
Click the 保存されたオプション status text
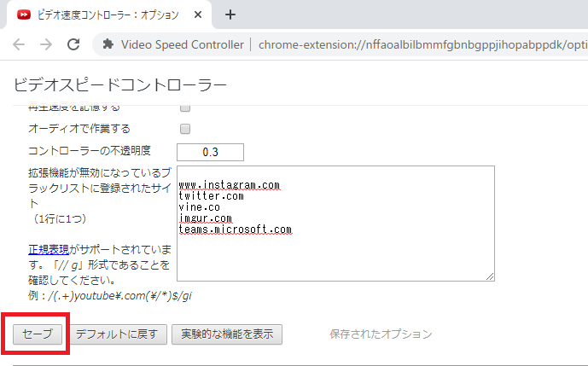pyautogui.click(x=381, y=334)
